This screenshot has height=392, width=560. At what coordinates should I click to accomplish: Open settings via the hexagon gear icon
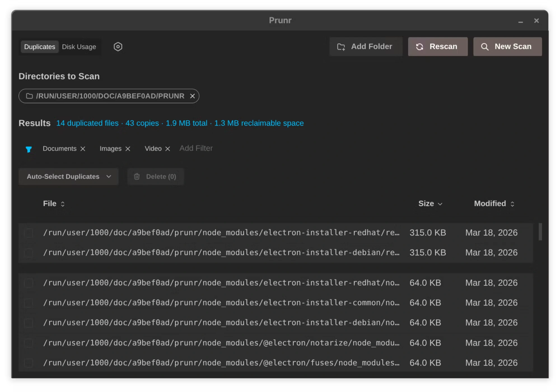pyautogui.click(x=118, y=47)
